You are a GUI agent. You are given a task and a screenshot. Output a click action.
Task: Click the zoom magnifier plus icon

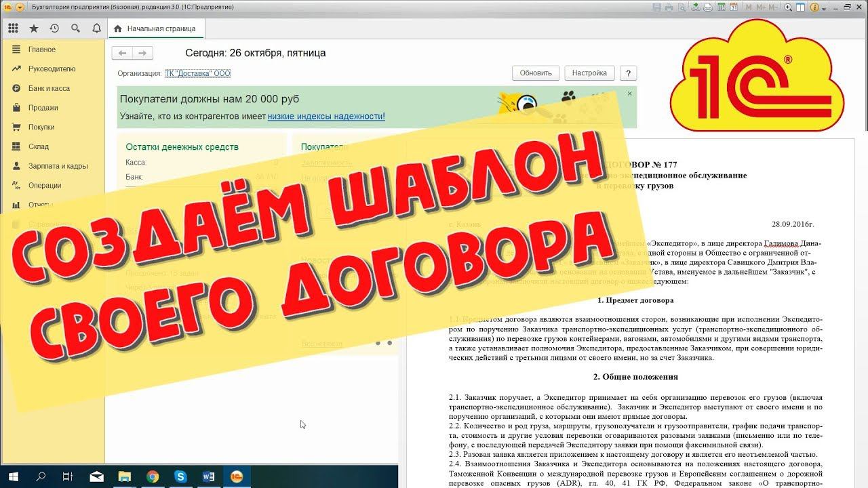tap(788, 7)
